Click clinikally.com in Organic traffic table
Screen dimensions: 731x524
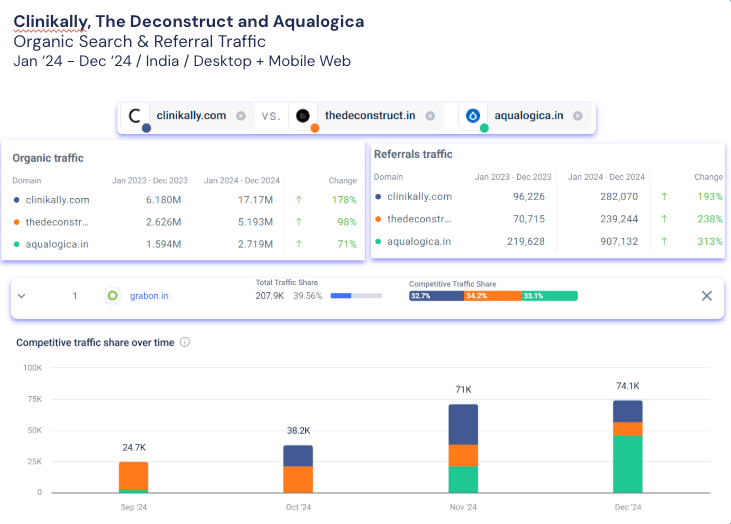[57, 200]
